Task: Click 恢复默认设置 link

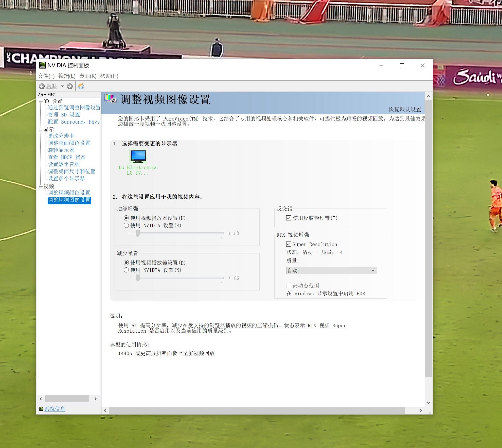Action: coord(405,110)
